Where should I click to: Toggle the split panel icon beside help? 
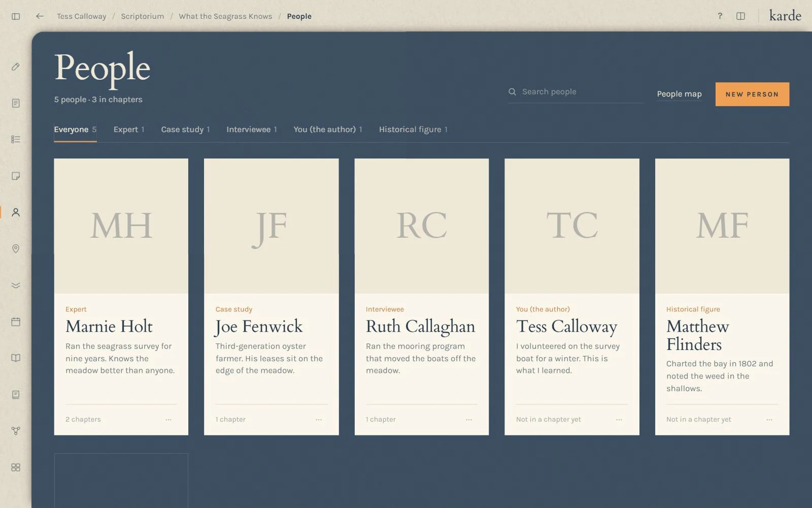[x=740, y=16]
